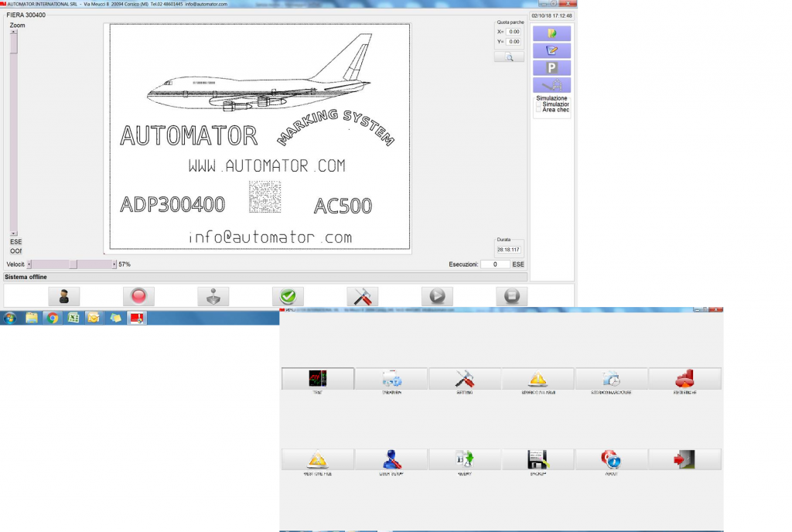The image size is (792, 532).
Task: Click the P parking button
Action: [x=551, y=68]
